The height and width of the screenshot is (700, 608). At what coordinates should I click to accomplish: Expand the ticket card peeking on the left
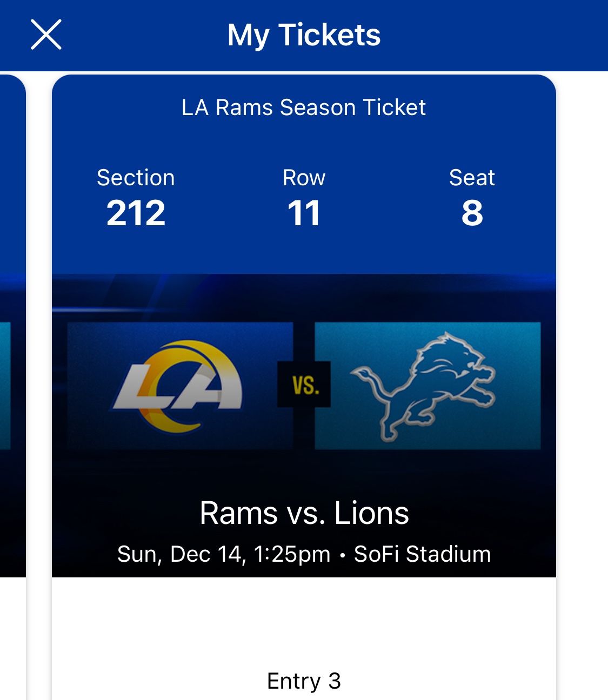11,351
